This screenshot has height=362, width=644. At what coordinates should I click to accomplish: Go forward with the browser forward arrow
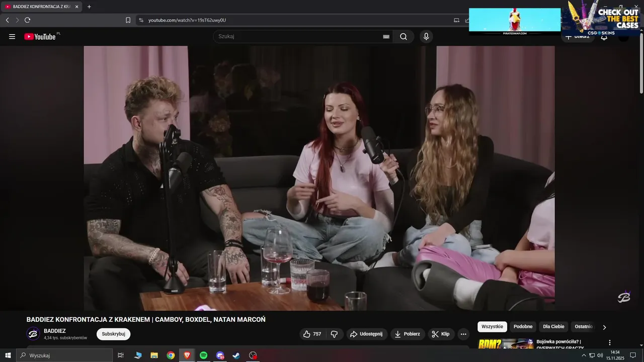[17, 20]
